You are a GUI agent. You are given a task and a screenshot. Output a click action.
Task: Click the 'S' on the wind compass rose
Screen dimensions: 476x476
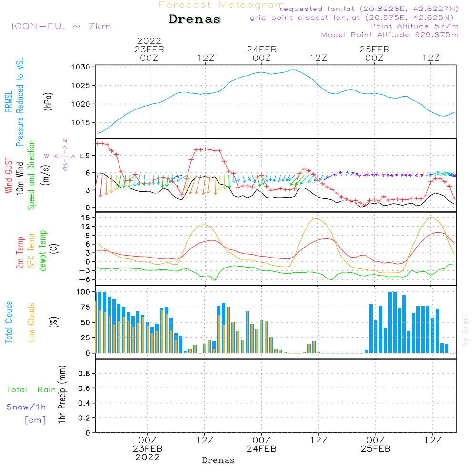pos(65,169)
